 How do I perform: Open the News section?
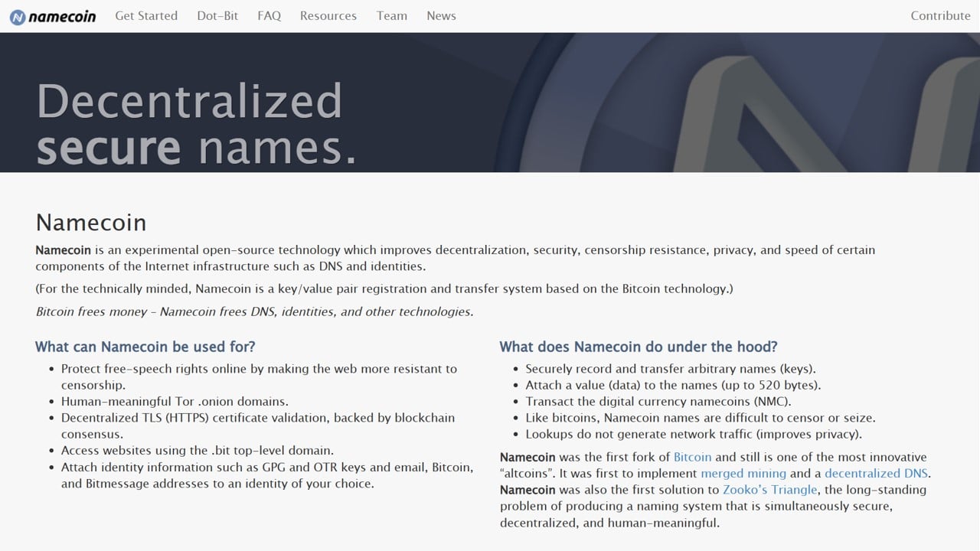[x=441, y=15]
